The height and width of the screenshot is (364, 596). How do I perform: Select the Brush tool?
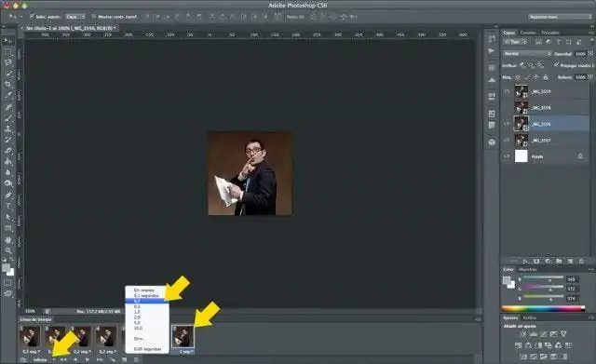8,118
